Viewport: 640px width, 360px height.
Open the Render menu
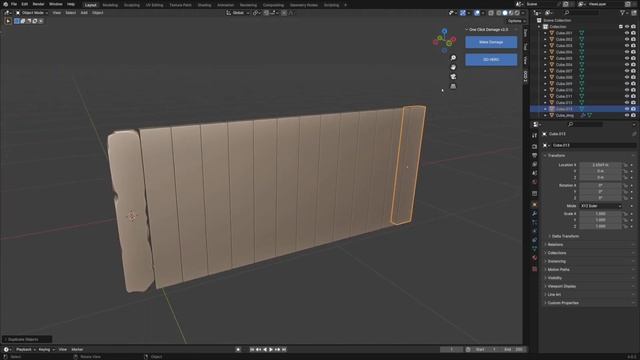click(x=38, y=4)
